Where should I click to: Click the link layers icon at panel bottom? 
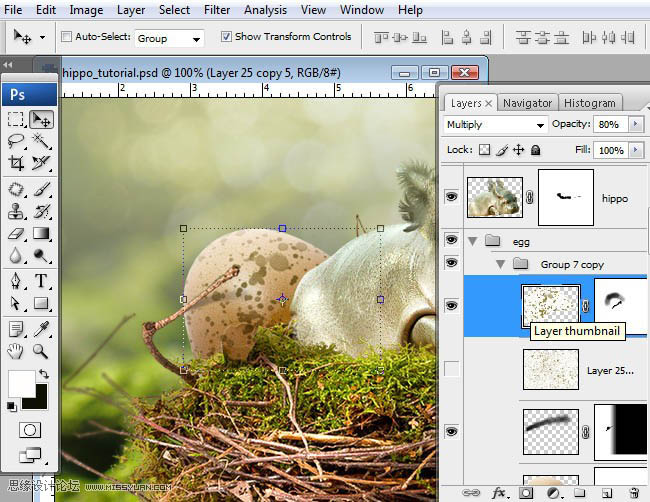pos(471,493)
